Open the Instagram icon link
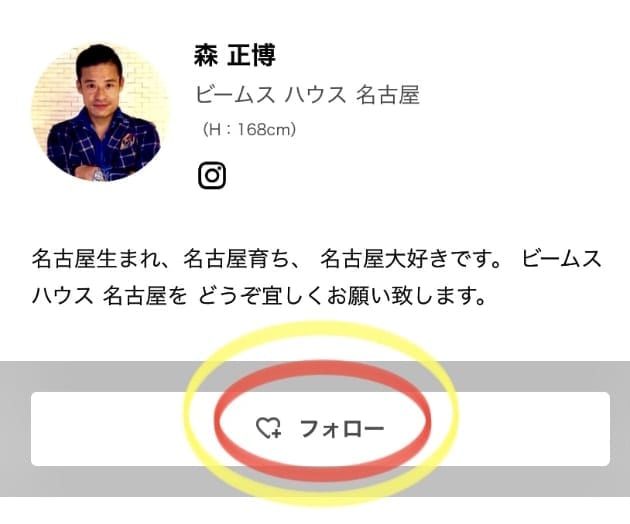This screenshot has width=630, height=524. pos(212,176)
